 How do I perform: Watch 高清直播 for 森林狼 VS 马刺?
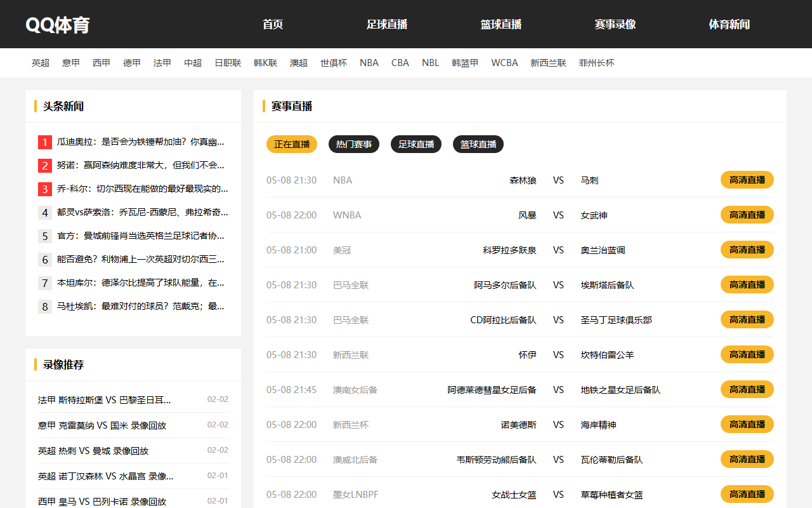click(x=747, y=180)
